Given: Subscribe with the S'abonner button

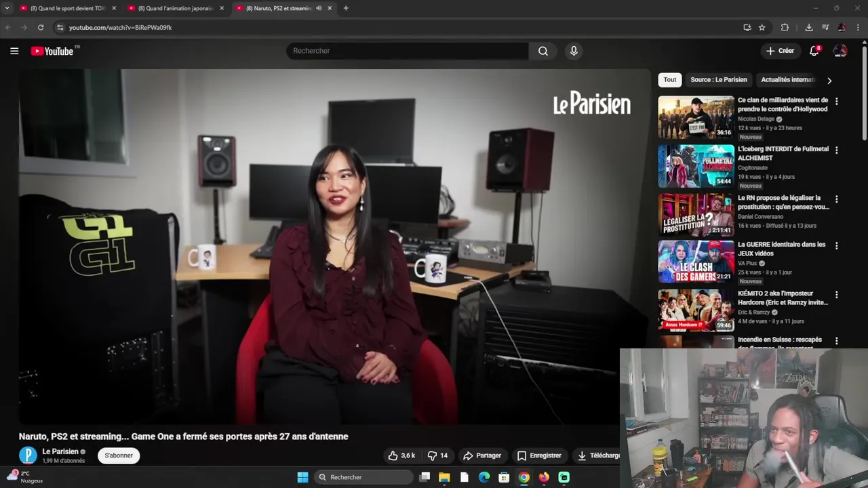Looking at the screenshot, I should [x=119, y=455].
